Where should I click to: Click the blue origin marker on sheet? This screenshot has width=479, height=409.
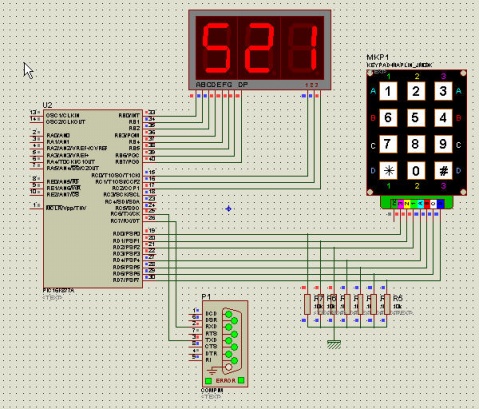pyautogui.click(x=228, y=209)
